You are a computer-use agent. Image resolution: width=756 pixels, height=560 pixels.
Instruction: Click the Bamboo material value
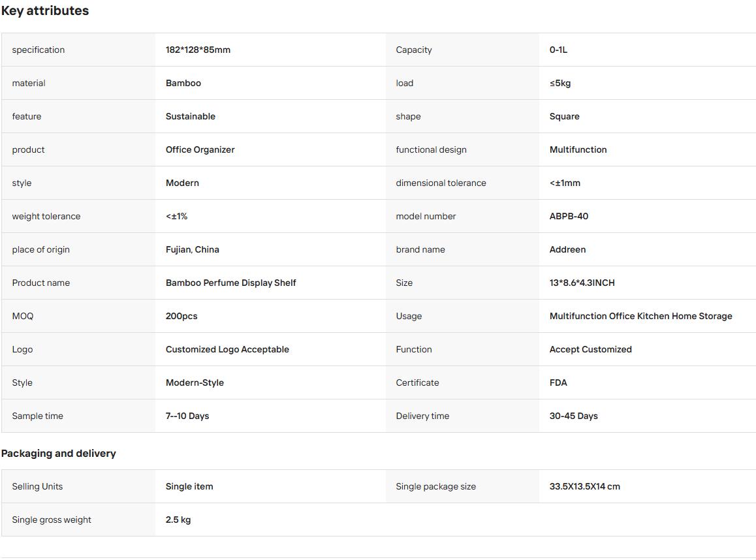click(183, 83)
